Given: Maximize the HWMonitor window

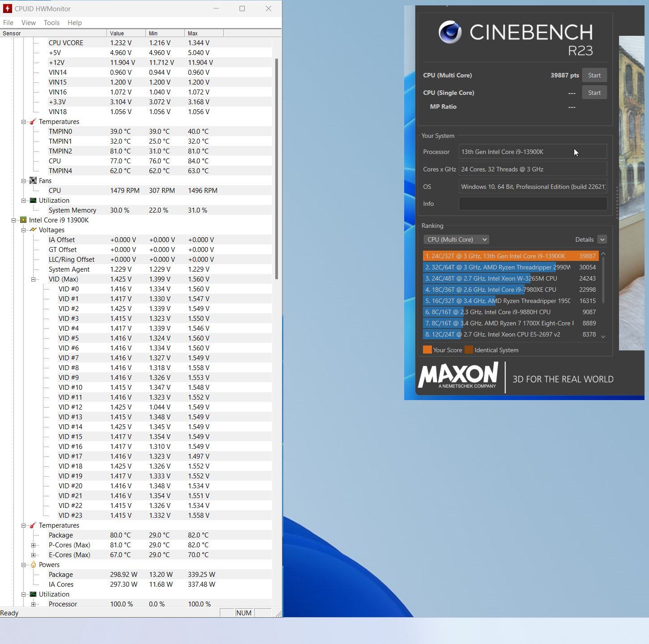Looking at the screenshot, I should tap(242, 9).
